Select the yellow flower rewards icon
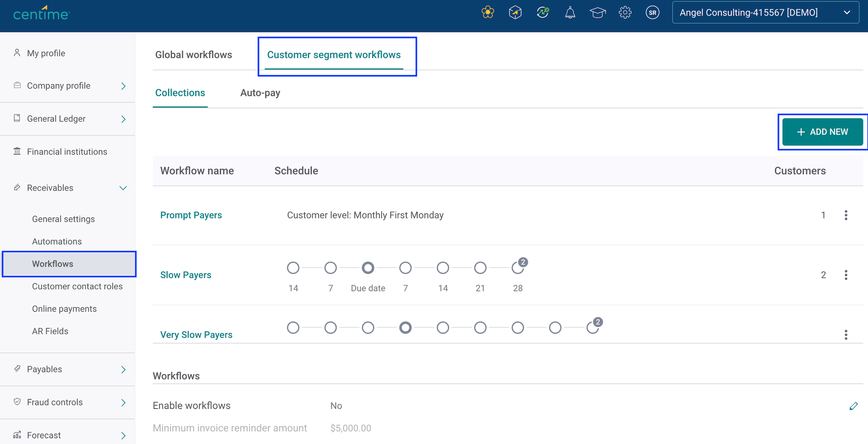 pyautogui.click(x=487, y=13)
